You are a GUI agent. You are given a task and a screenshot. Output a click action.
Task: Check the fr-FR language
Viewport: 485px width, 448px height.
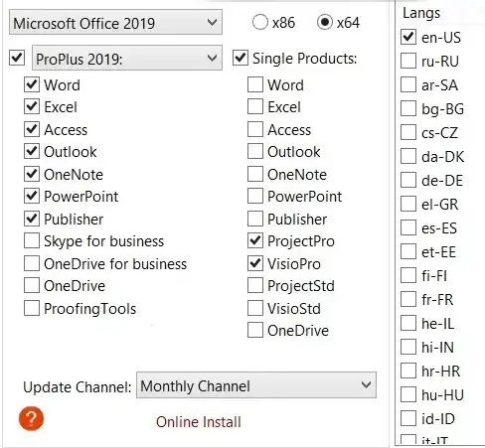tap(408, 299)
